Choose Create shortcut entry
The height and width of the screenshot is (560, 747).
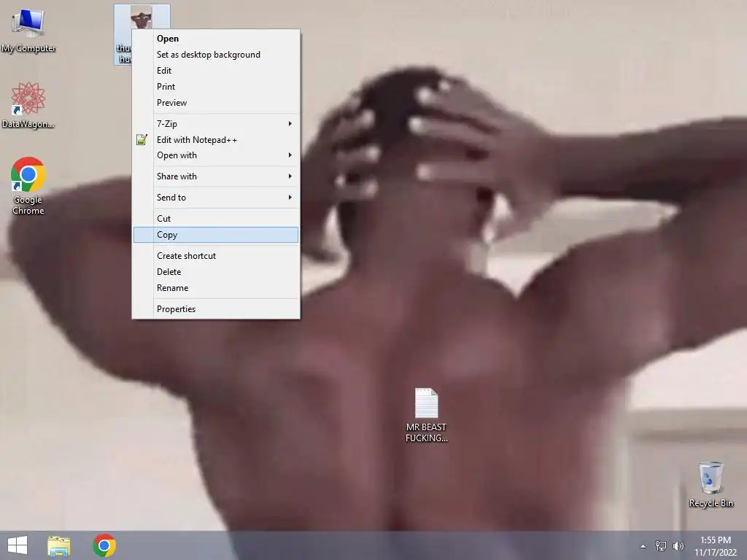216,256
